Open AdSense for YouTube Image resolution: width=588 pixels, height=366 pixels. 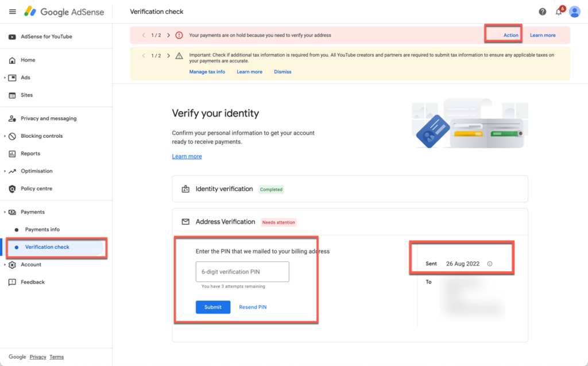click(47, 37)
